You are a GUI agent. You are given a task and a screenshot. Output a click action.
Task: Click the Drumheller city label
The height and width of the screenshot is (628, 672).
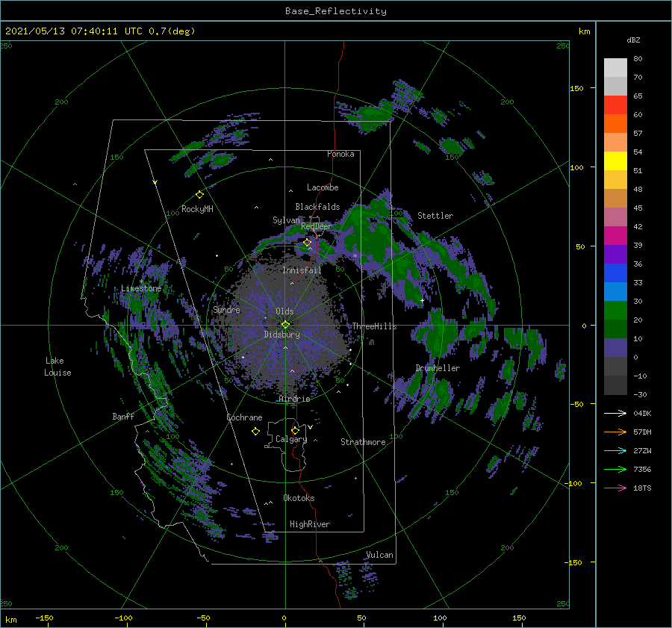[438, 368]
